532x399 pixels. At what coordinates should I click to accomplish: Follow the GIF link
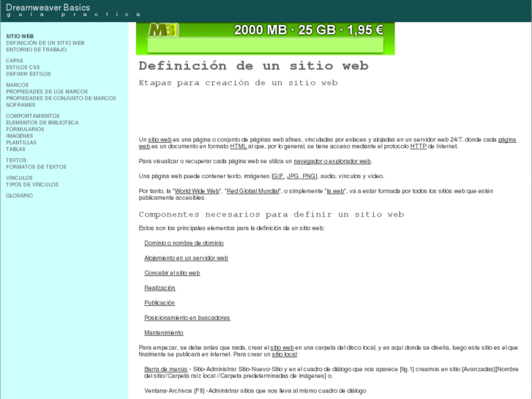(x=278, y=176)
